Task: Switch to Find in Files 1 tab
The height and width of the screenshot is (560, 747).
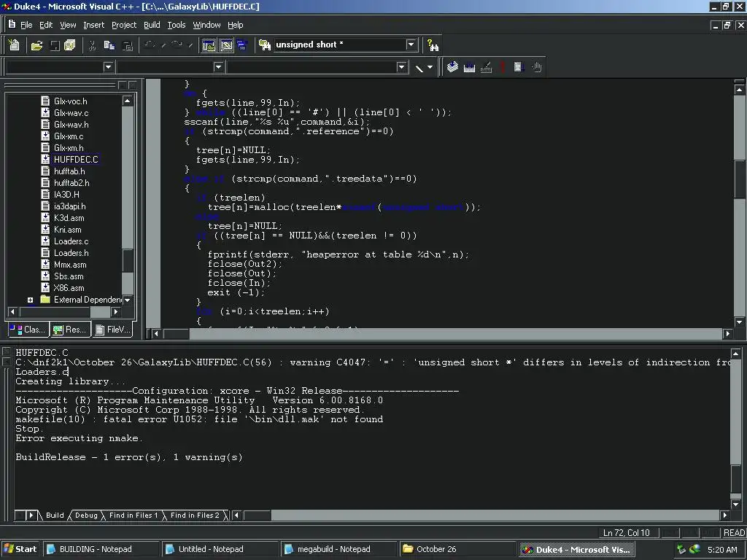Action: click(x=133, y=516)
